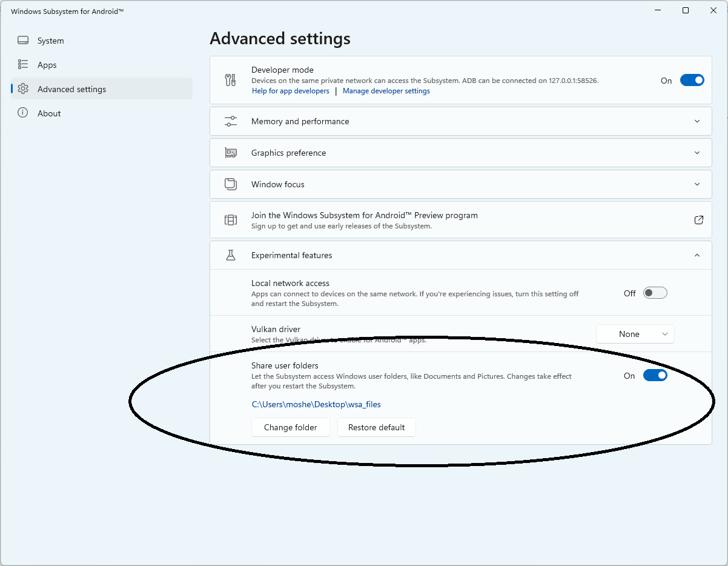Click the Advanced settings page heading
728x566 pixels.
pos(280,39)
